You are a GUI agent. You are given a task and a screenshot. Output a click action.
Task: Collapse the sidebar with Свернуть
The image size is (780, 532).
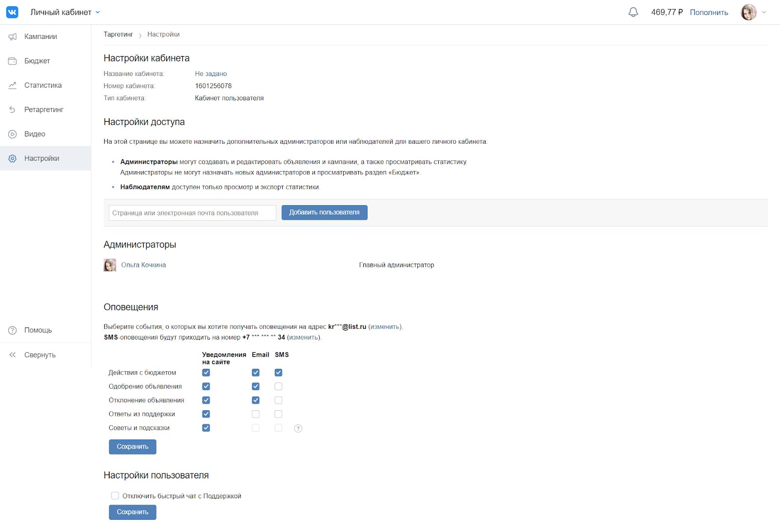(39, 355)
